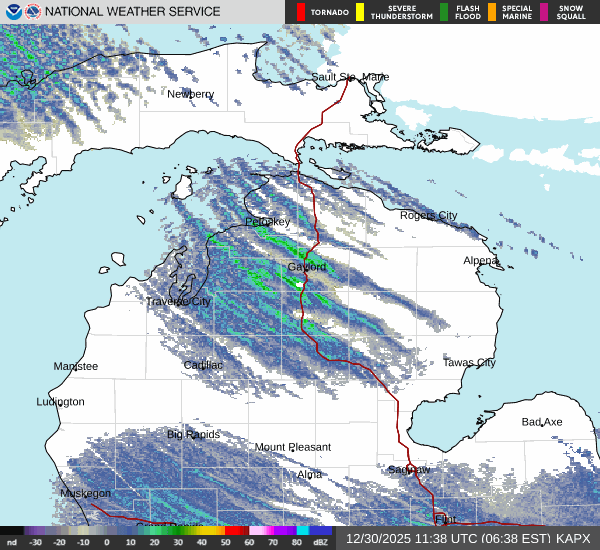This screenshot has height=550, width=600.
Task: Click the 50 dBZ red scale segment
Action: (x=236, y=530)
